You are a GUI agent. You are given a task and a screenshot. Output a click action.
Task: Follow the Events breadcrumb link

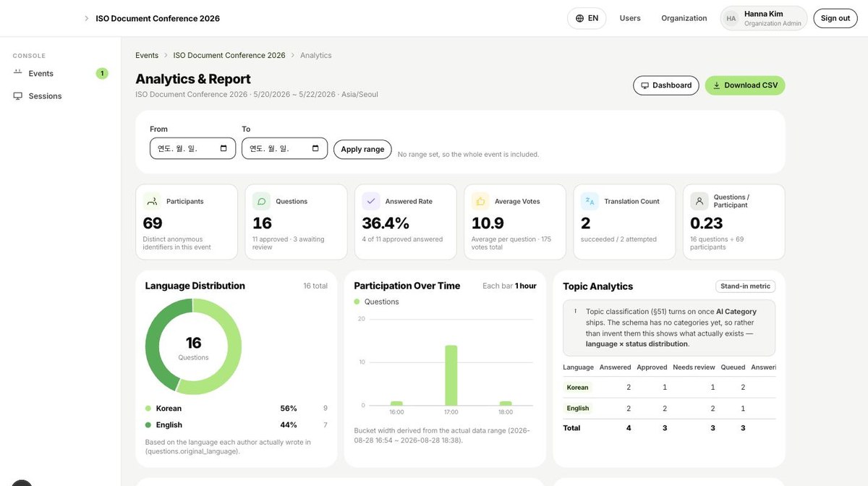[x=147, y=55]
